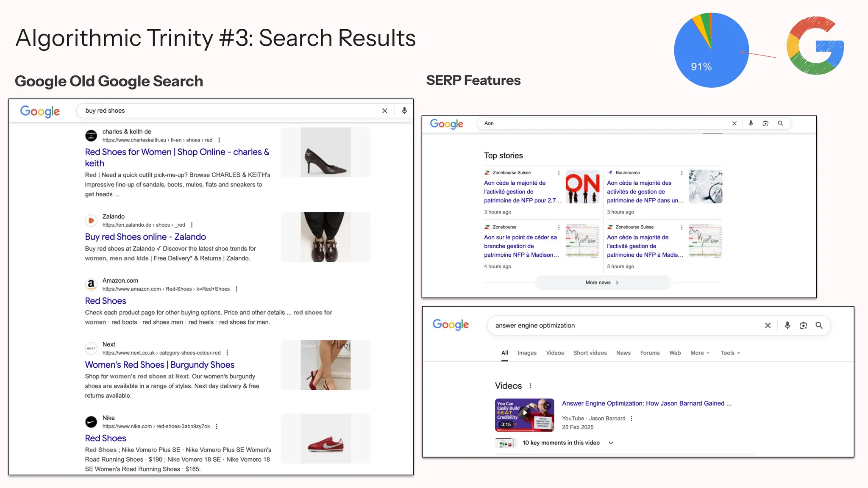This screenshot has width=868, height=488.
Task: Open 'Answer Engine Optimization: How Jason Barnard Gained' video link
Action: click(646, 403)
